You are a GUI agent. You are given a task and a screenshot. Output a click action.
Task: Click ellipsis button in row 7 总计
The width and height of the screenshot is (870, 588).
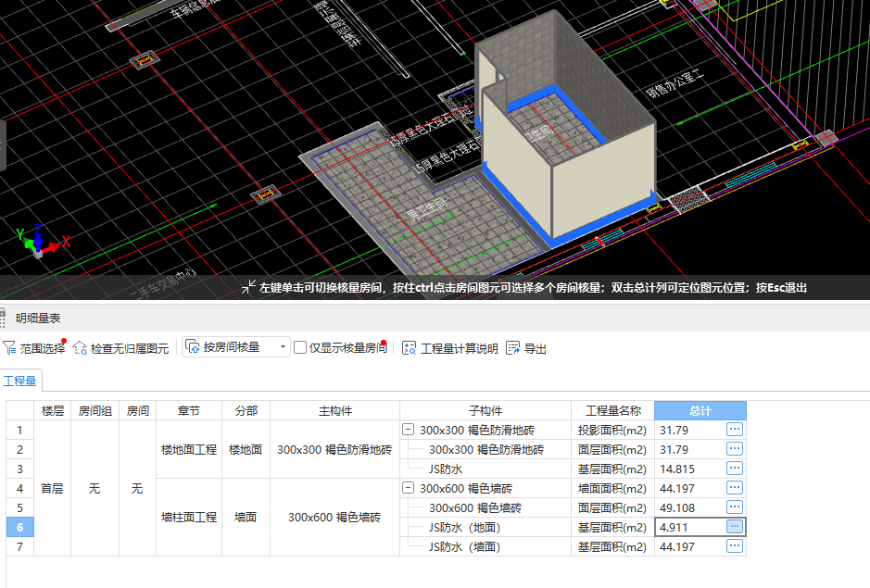[x=735, y=546]
